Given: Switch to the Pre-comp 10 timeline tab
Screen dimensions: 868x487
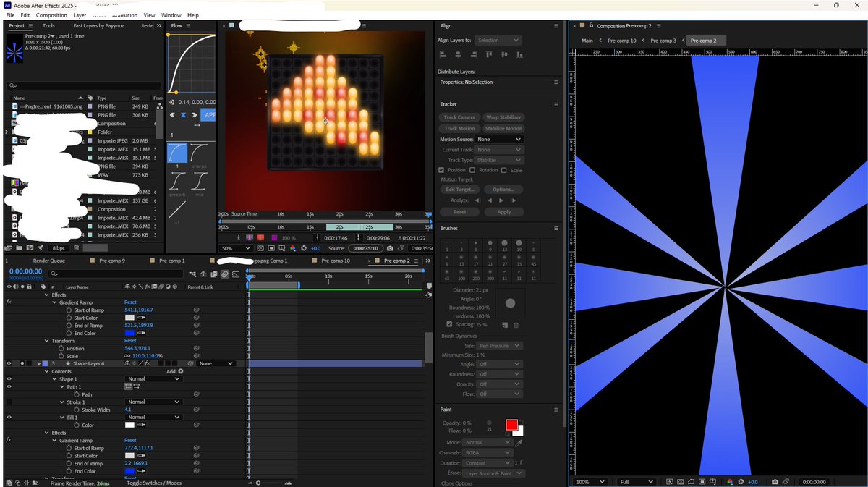Looking at the screenshot, I should pyautogui.click(x=336, y=261).
